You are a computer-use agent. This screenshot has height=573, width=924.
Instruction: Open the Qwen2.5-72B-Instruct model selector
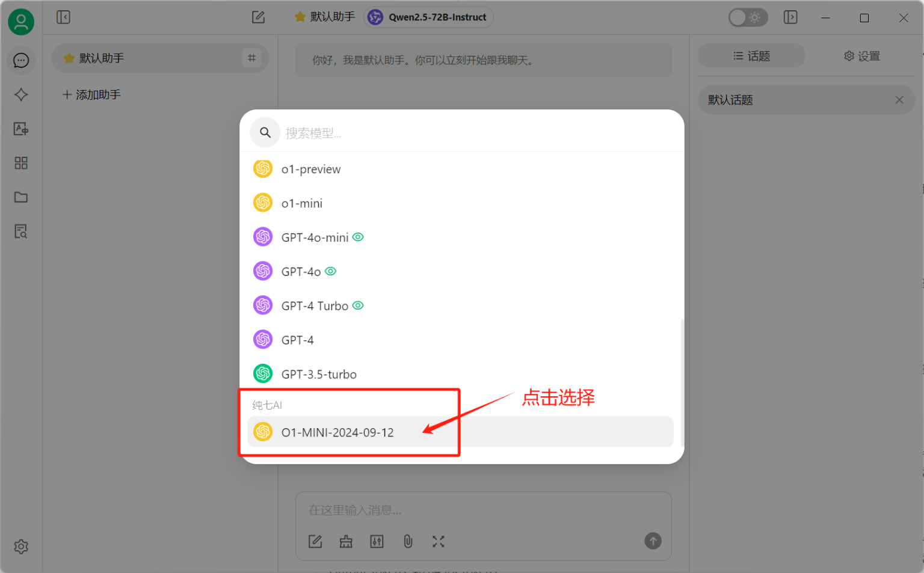[x=428, y=17]
